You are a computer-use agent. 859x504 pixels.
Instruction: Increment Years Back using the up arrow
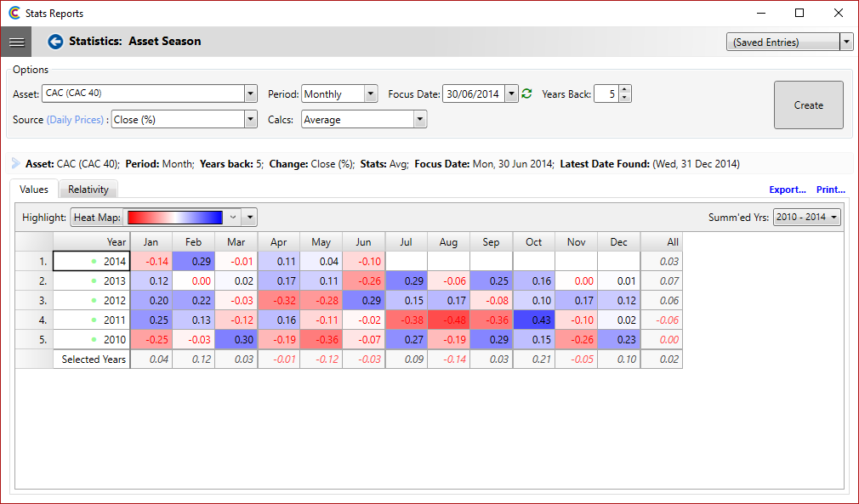coord(623,90)
